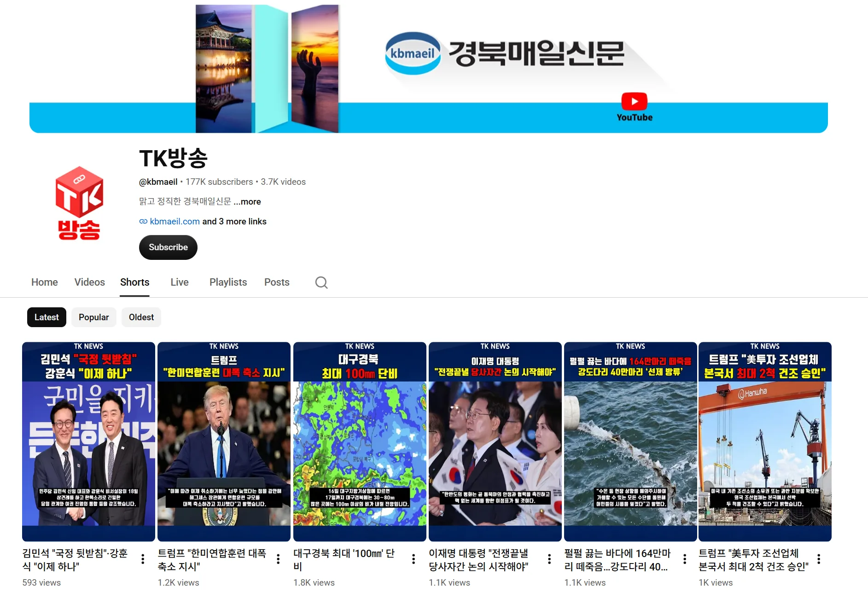
Task: Click the YouTube logo in the banner
Action: click(634, 107)
